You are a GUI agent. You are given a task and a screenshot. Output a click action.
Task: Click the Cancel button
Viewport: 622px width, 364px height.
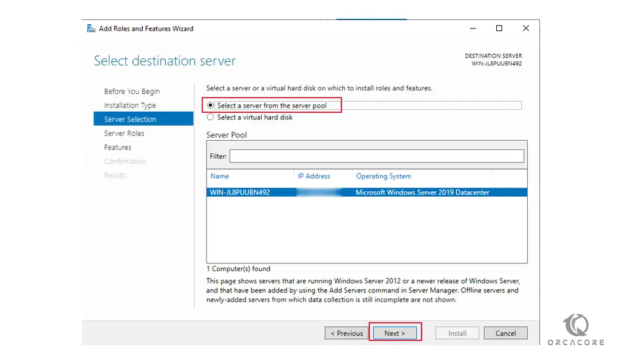point(506,333)
